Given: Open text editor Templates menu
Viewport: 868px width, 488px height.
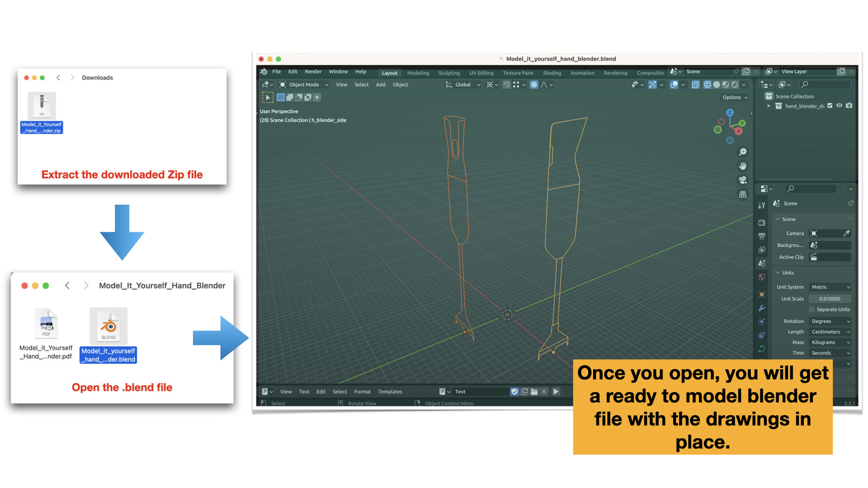Looking at the screenshot, I should [x=390, y=392].
